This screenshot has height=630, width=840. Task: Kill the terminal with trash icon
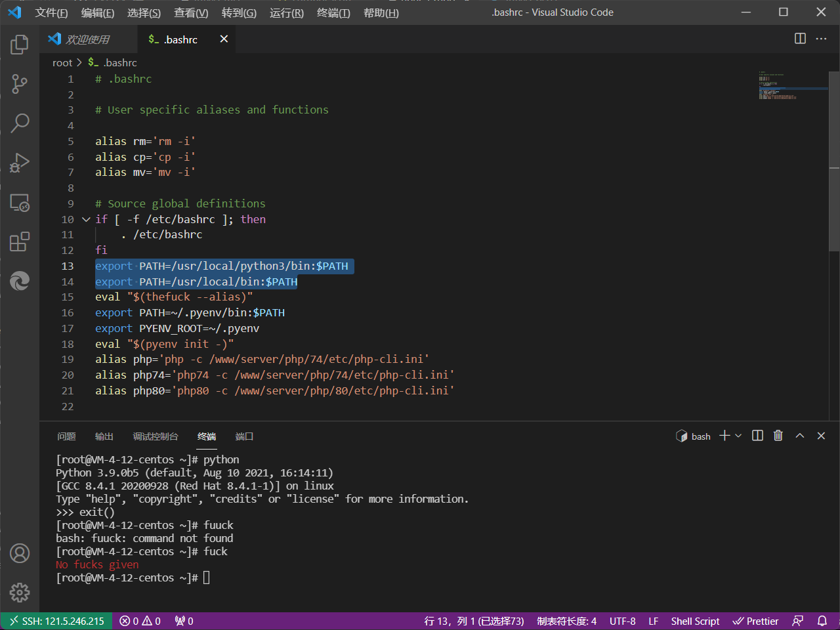tap(778, 436)
